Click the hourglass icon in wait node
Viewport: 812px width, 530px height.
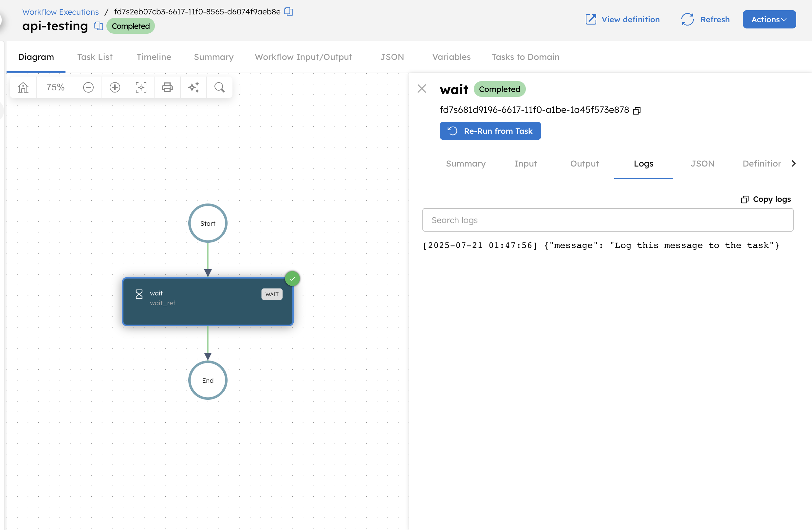(139, 294)
